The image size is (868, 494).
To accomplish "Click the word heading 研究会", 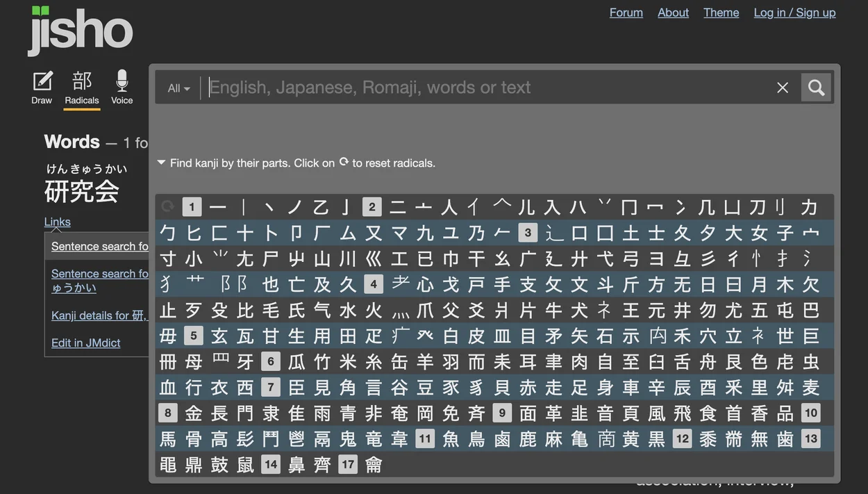I will click(81, 191).
